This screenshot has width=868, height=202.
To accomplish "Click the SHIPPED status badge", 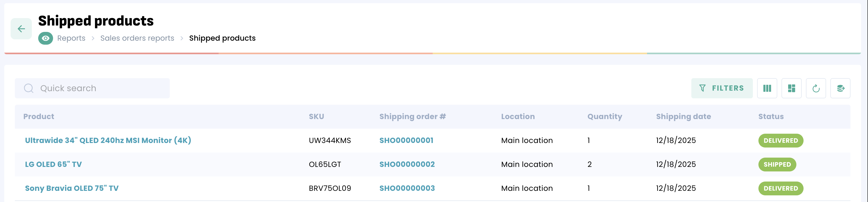I will (777, 165).
